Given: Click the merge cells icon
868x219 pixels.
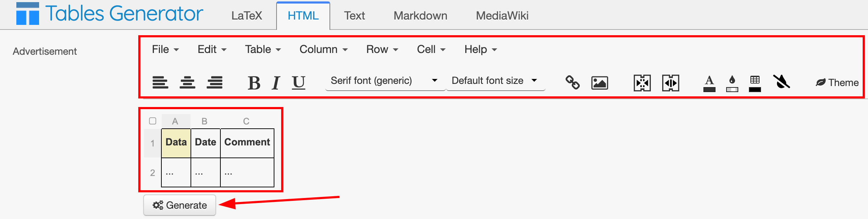Looking at the screenshot, I should [642, 83].
